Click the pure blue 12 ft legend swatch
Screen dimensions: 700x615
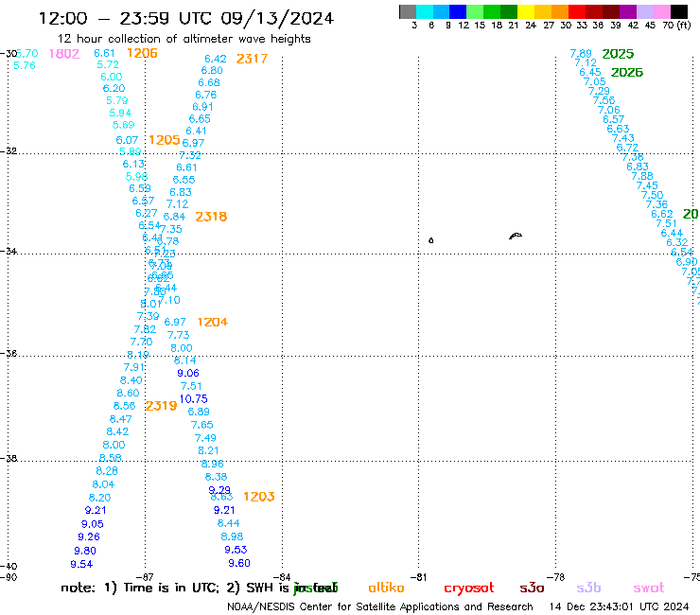click(458, 11)
